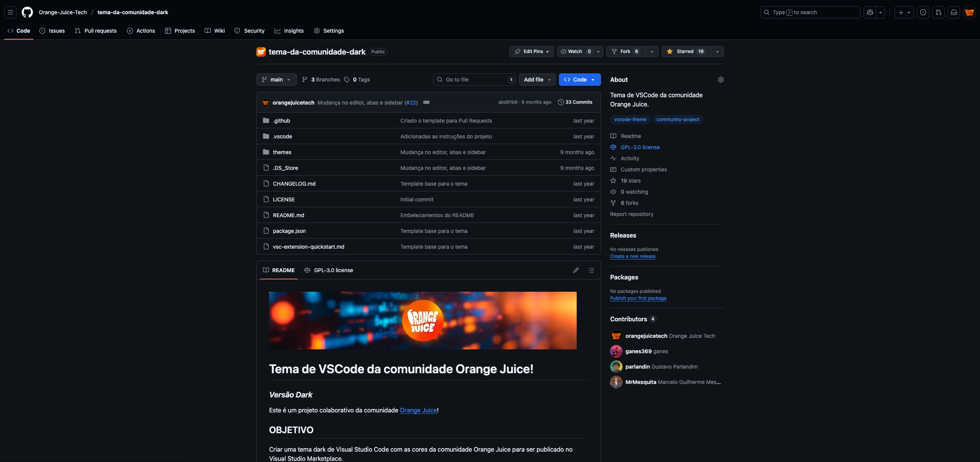Switch to the Issues tab
Viewport: 980px width, 462px height.
tap(52, 31)
